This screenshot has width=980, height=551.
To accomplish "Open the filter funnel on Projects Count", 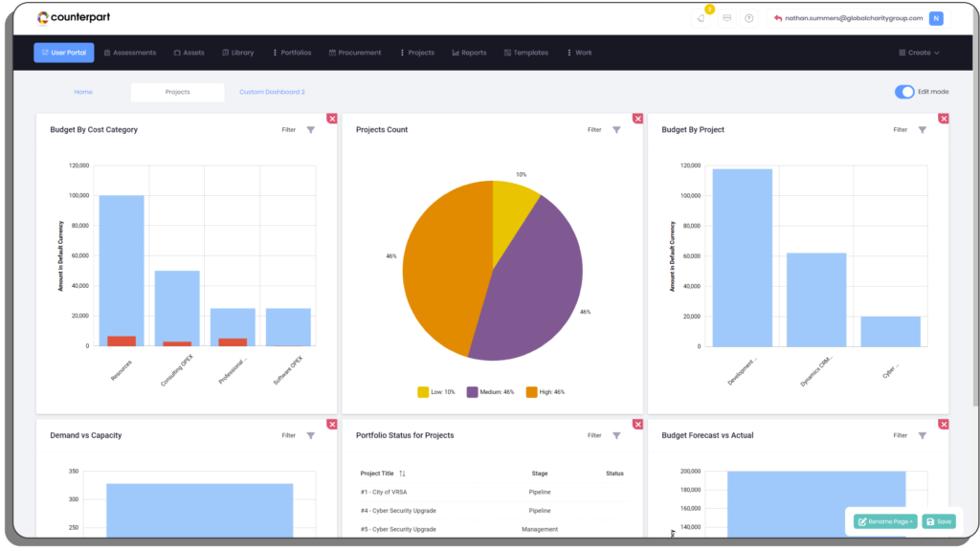I will (616, 129).
